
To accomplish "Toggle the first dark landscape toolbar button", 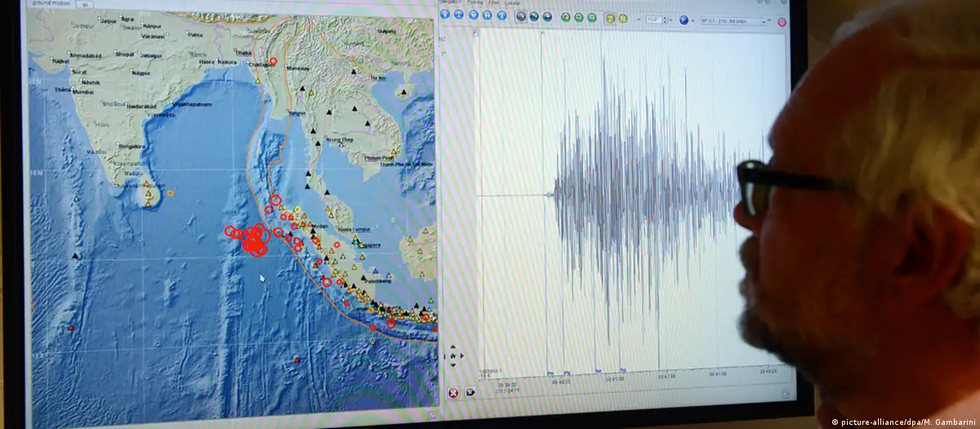I will [520, 16].
